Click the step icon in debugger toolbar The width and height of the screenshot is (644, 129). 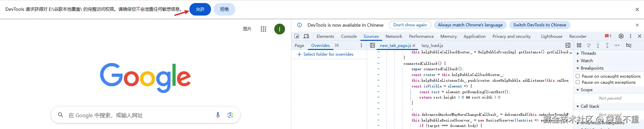pos(617,45)
